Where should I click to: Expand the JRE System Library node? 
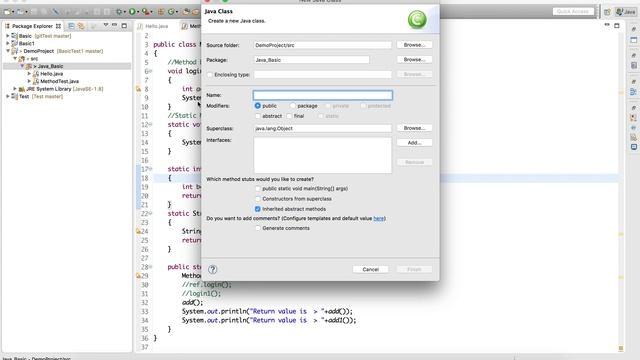click(15, 89)
